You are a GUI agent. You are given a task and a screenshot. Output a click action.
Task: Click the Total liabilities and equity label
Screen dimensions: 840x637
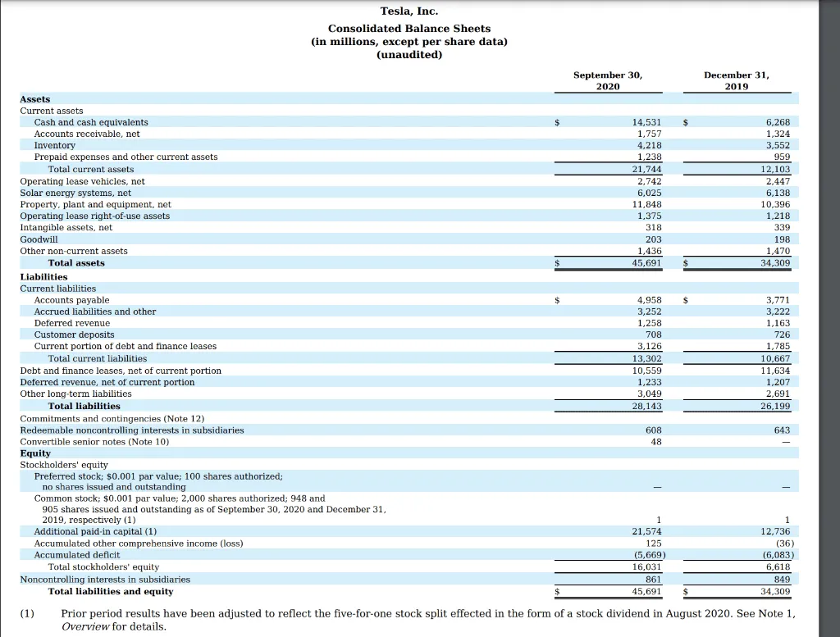[111, 592]
